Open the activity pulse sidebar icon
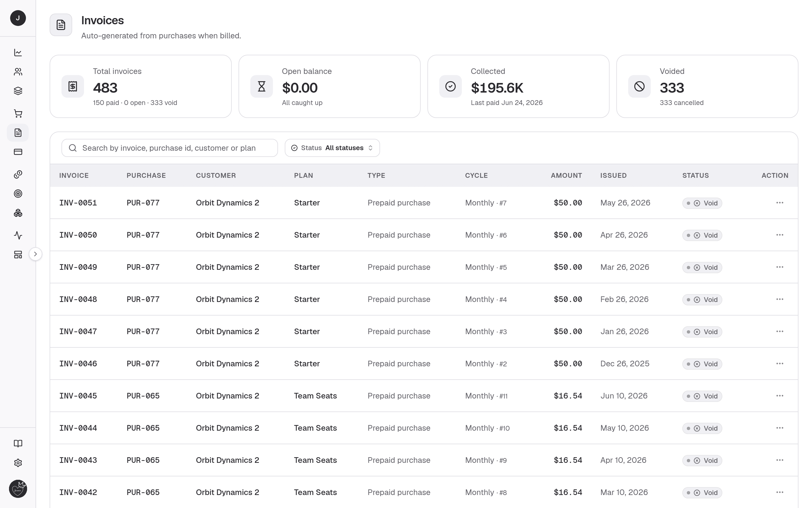Image resolution: width=812 pixels, height=508 pixels. point(18,235)
